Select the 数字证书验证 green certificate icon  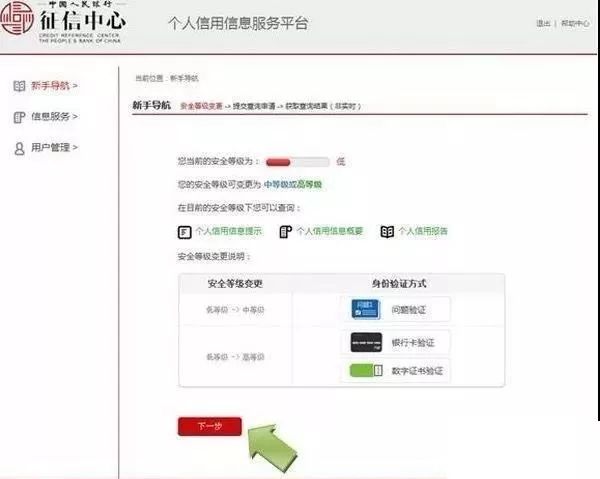[x=366, y=371]
